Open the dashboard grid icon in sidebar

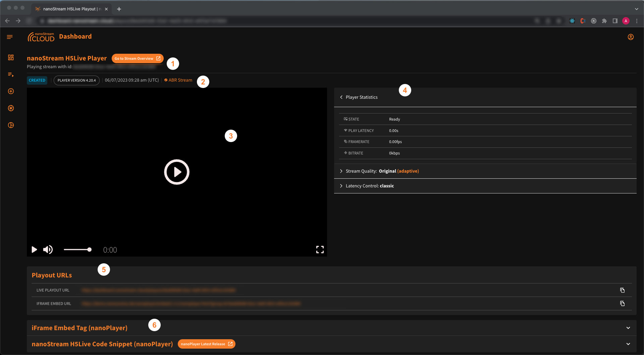11,57
